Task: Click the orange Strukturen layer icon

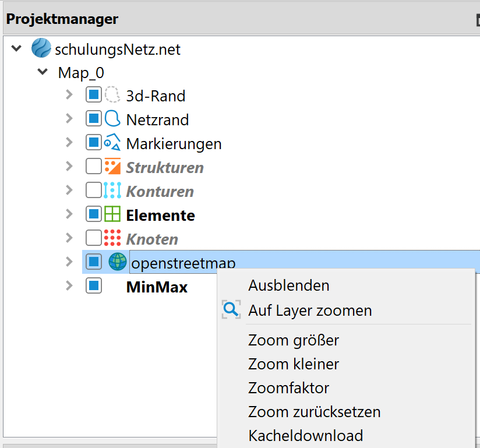Action: (x=112, y=167)
